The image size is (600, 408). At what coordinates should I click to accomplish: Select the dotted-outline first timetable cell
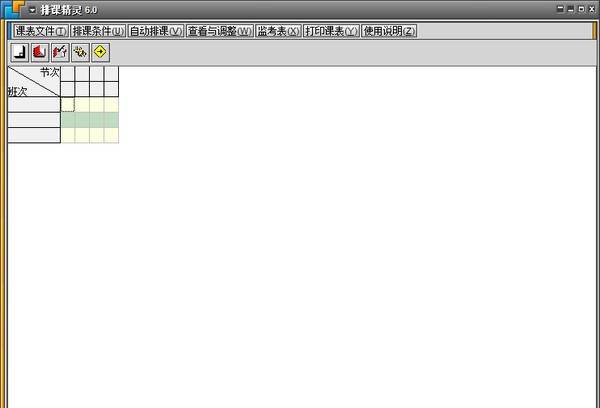68,104
